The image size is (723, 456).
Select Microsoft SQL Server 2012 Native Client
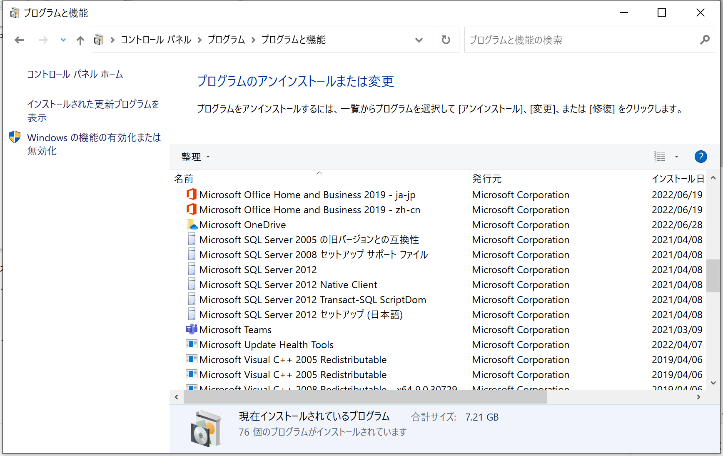point(288,284)
